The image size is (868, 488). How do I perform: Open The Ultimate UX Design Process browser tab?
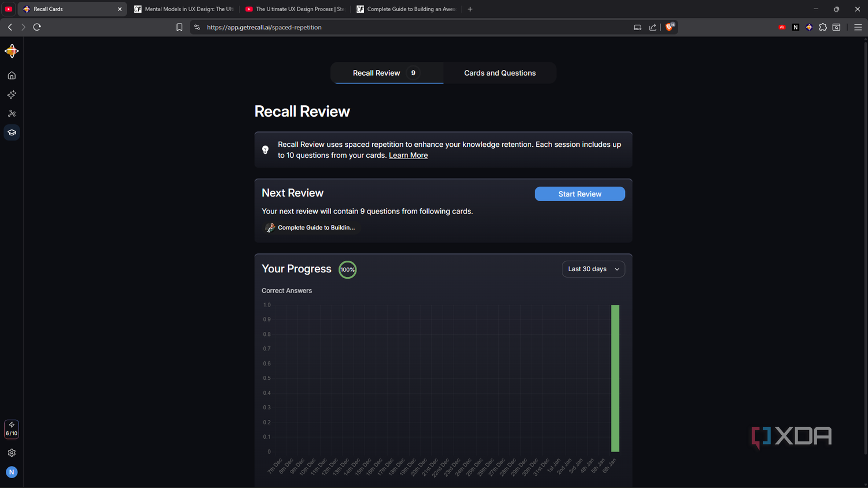pyautogui.click(x=295, y=9)
